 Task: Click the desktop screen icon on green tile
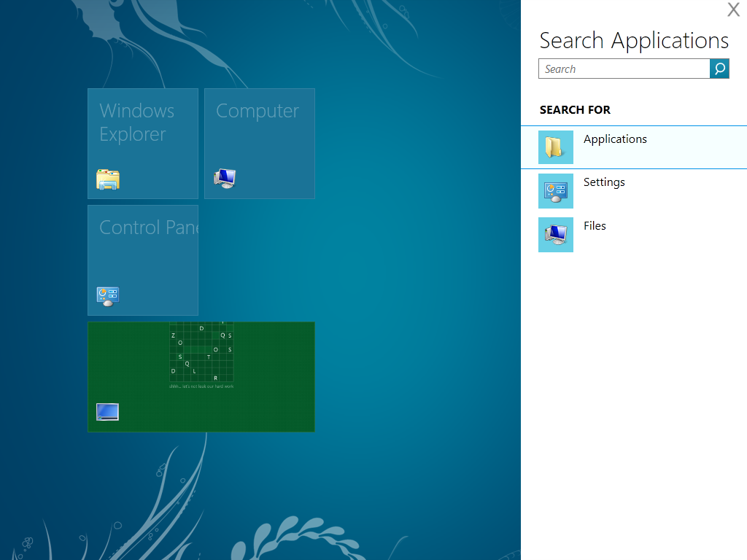tap(107, 412)
